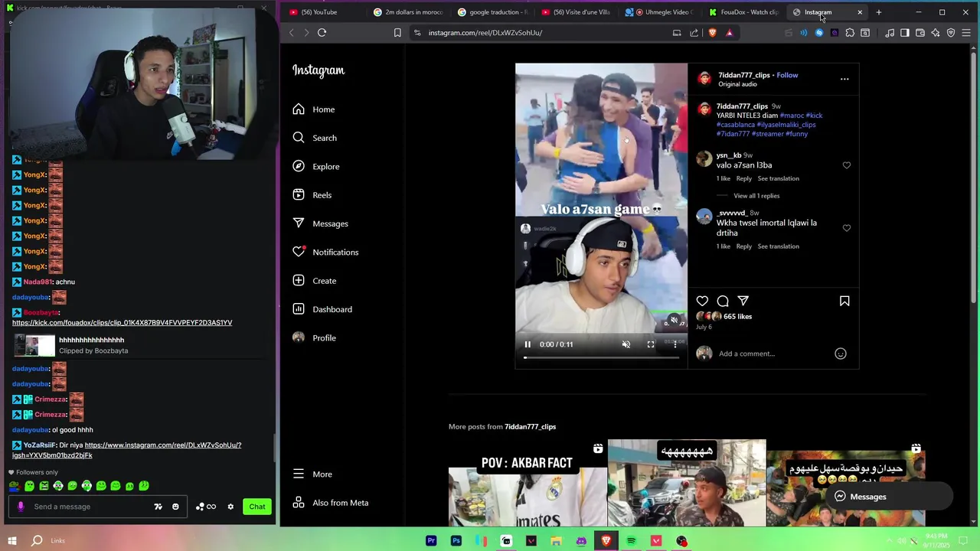Follow 7iddan777_clips
980x551 pixels.
pos(787,75)
